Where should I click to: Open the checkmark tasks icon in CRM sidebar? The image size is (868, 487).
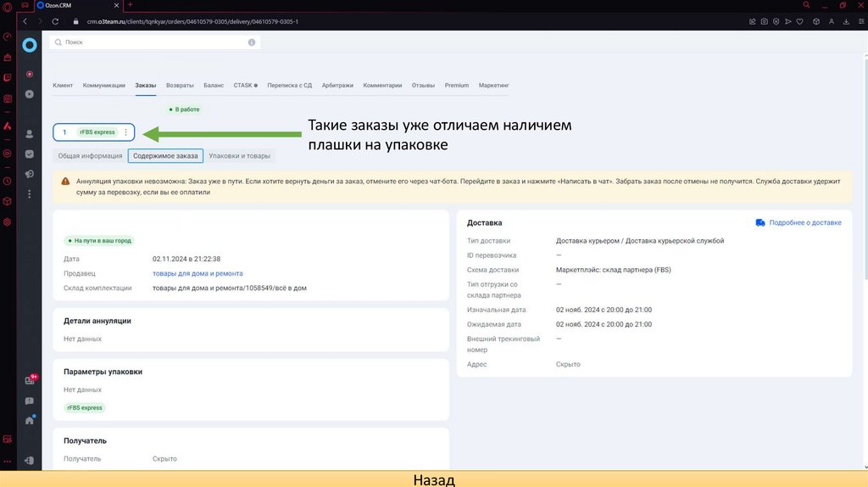click(30, 154)
